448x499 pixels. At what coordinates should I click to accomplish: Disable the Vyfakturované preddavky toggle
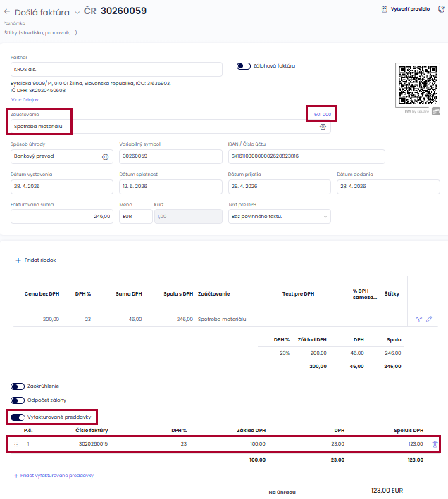tap(18, 417)
